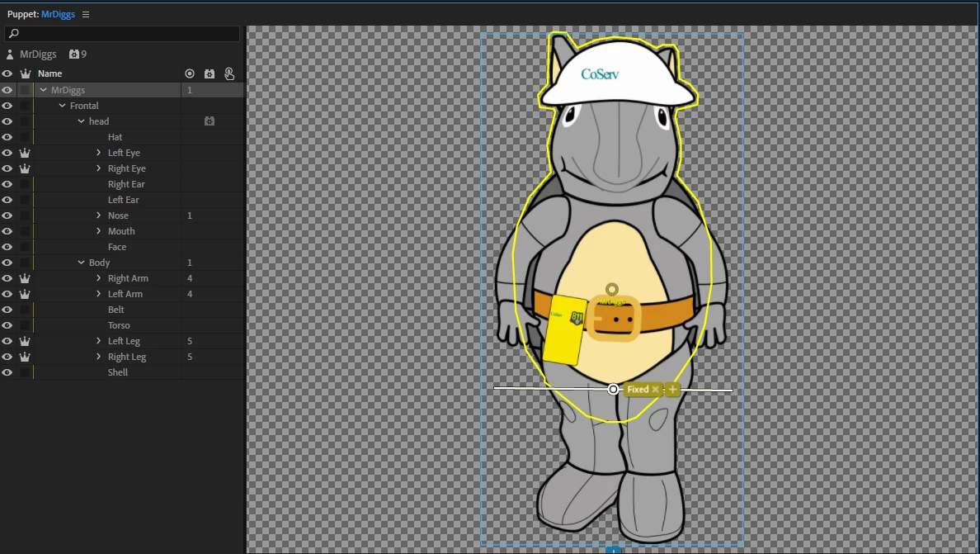Toggle visibility of the Shell layer
The width and height of the screenshot is (980, 554).
tap(7, 372)
